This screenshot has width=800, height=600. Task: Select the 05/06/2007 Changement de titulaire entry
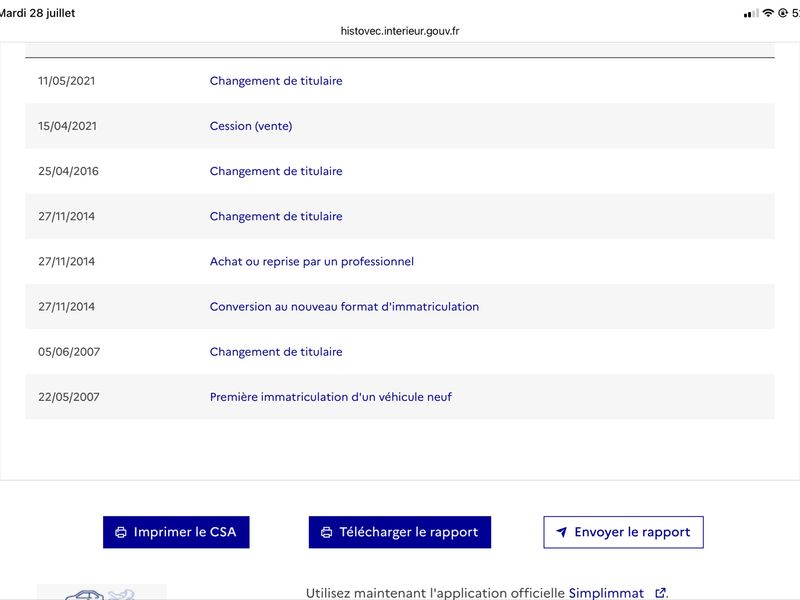(x=400, y=352)
